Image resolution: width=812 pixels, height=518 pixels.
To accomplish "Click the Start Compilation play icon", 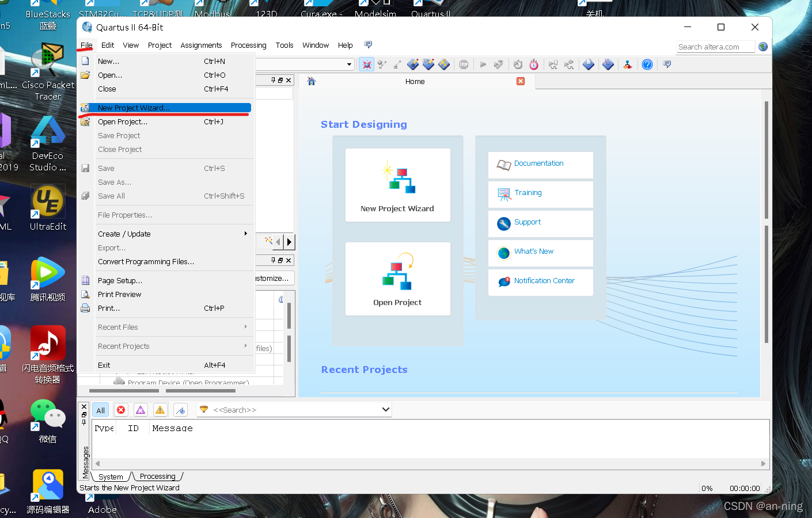I will [483, 64].
